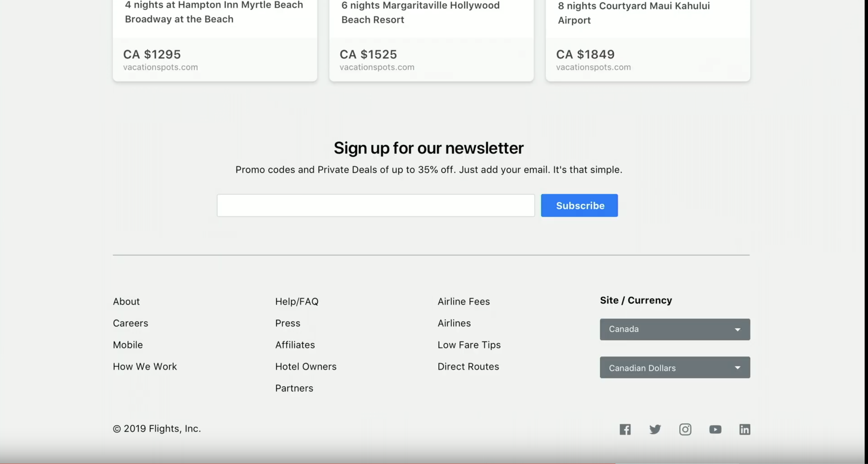Image resolution: width=868 pixels, height=464 pixels.
Task: Open the Facebook social icon
Action: coord(625,429)
